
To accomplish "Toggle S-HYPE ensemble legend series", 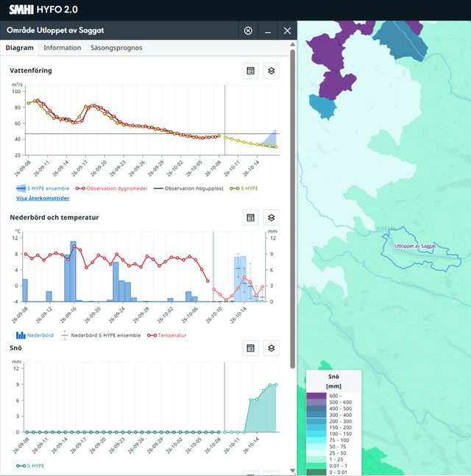I will click(43, 188).
